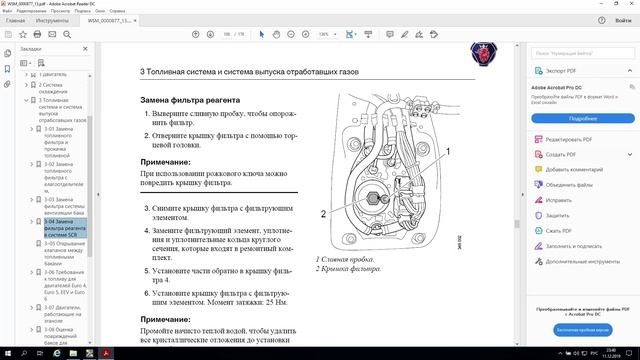640x360 pixels.
Task: Hide the left navigation pane with its arrow
Action: click(x=98, y=195)
